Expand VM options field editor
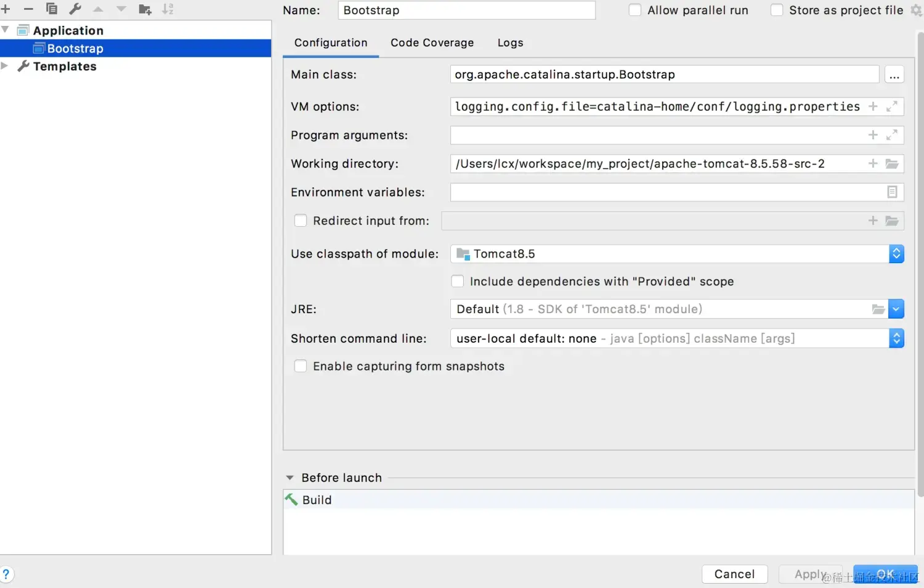 click(891, 107)
